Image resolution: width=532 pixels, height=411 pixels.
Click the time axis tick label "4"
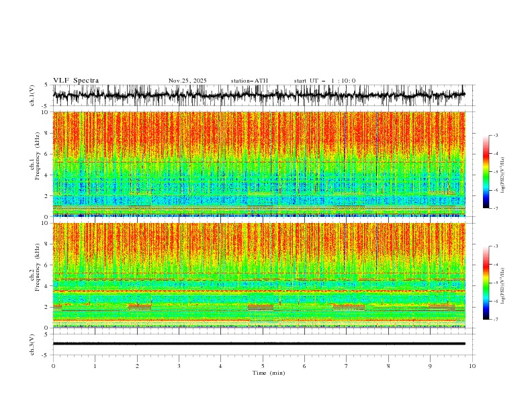[220, 366]
